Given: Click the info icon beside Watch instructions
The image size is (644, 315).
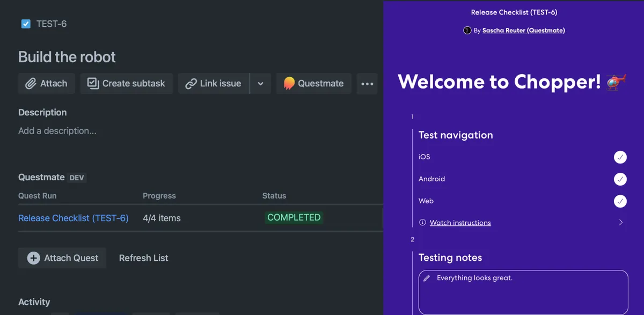Looking at the screenshot, I should [x=422, y=222].
